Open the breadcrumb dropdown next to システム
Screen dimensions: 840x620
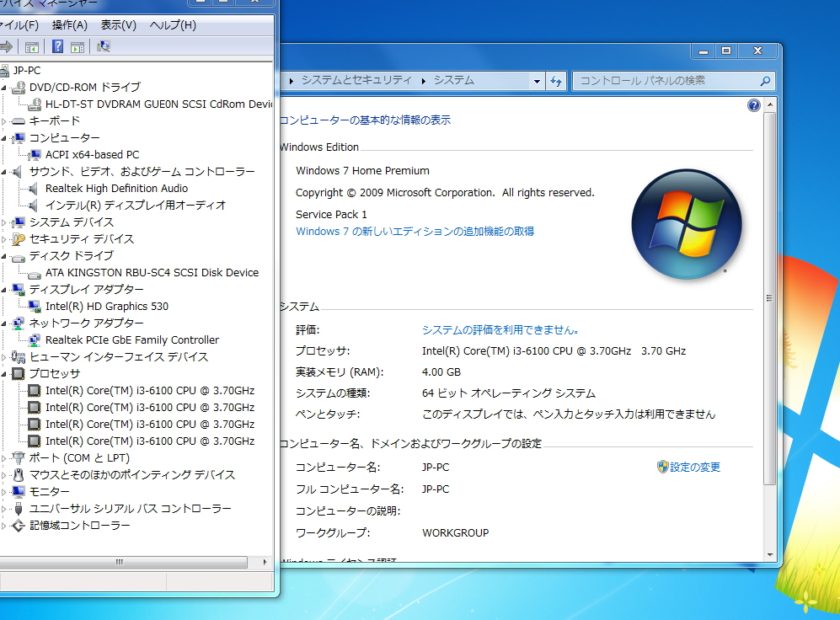537,81
